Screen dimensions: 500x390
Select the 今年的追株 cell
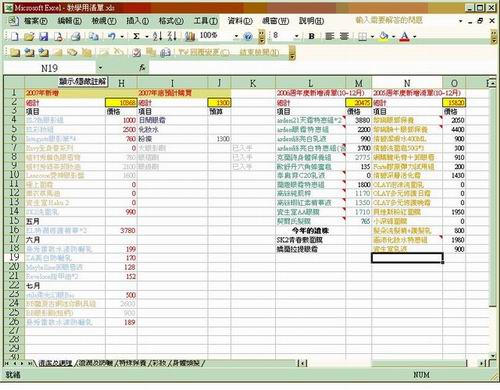coord(310,230)
